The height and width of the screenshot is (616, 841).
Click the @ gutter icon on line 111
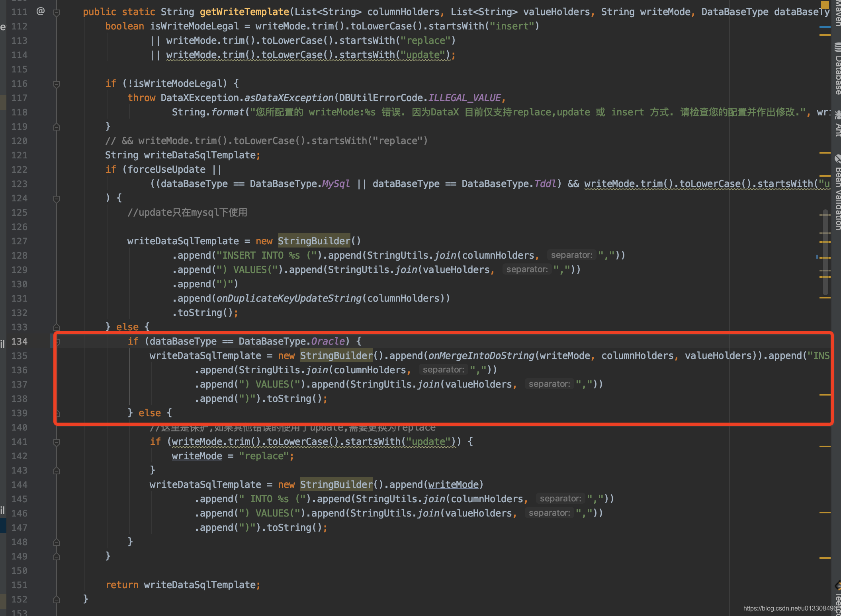41,11
